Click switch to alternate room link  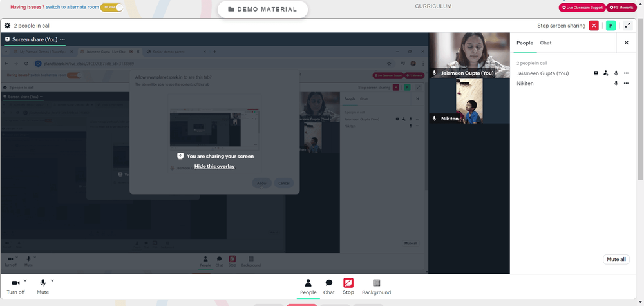[72, 7]
